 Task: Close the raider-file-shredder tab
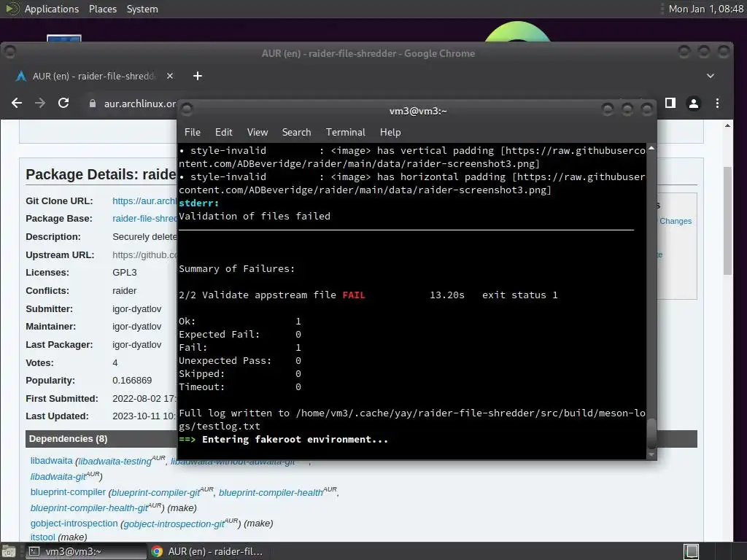click(170, 76)
